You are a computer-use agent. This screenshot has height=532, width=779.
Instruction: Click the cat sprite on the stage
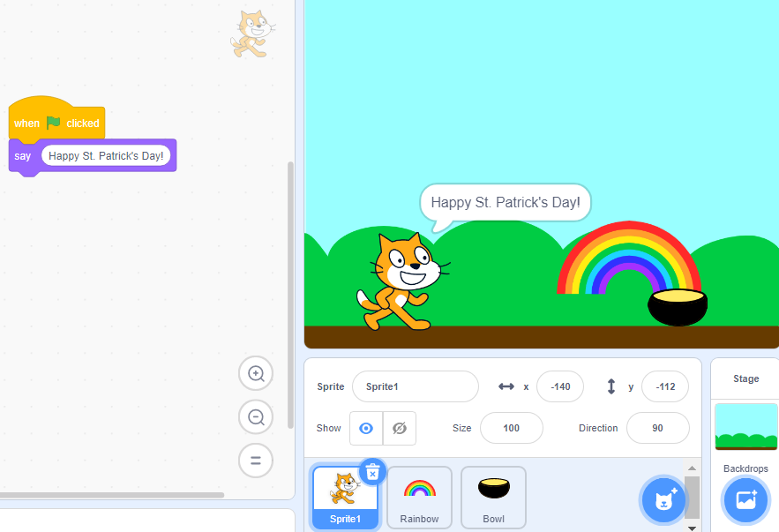[x=402, y=282]
